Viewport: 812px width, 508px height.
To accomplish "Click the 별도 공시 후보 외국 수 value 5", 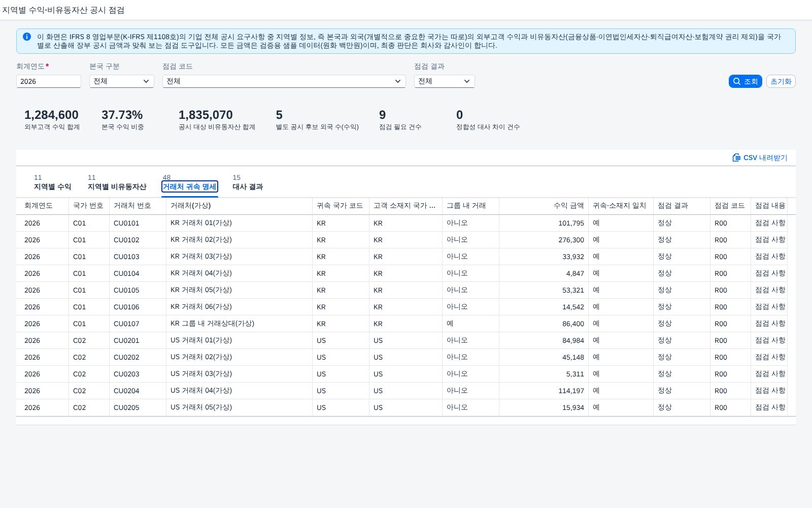I will [x=279, y=115].
